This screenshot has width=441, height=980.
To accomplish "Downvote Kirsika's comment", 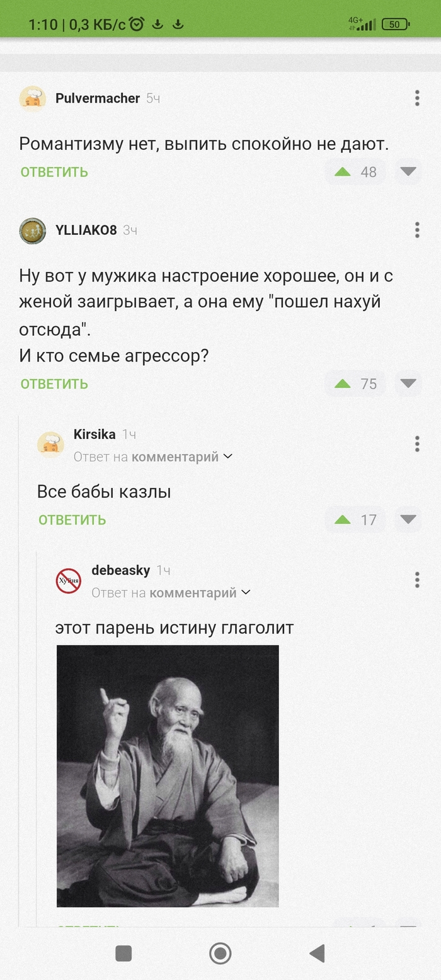I will click(x=408, y=520).
